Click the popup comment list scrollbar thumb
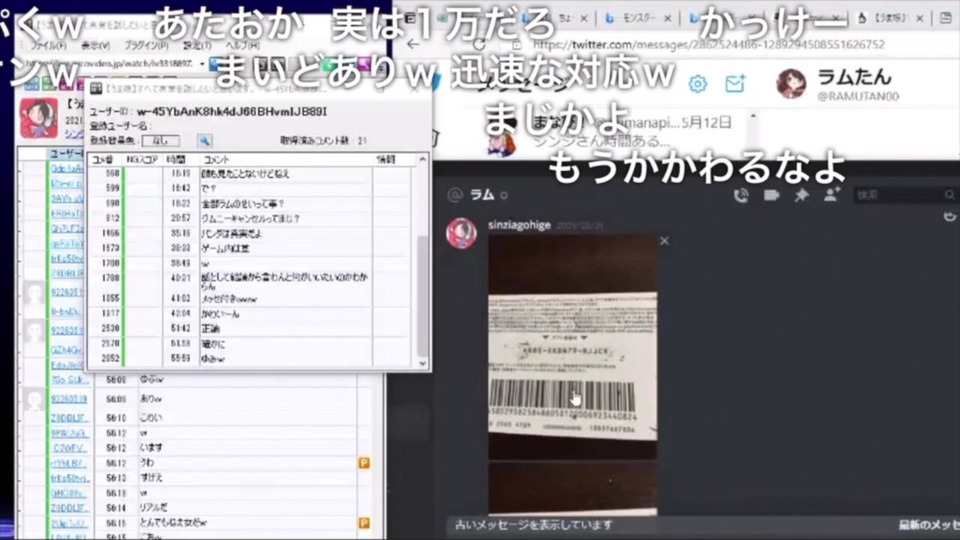This screenshot has height=540, width=960. (422, 296)
